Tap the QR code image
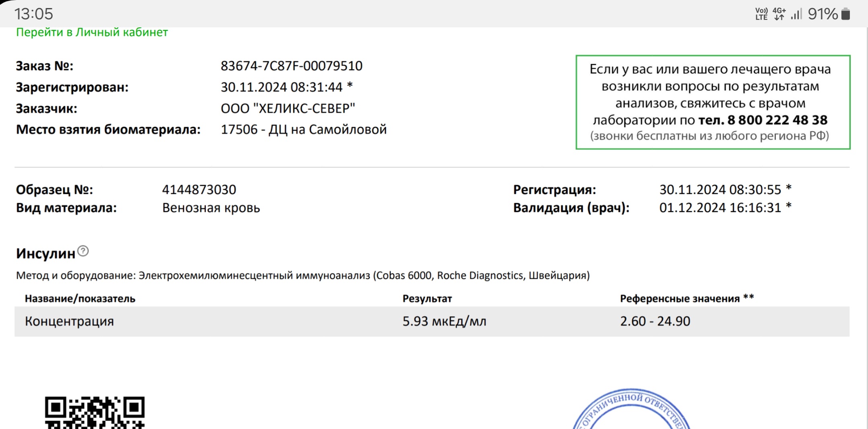 click(95, 412)
